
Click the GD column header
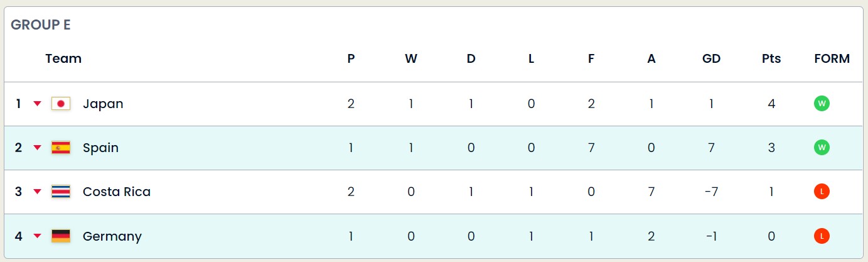pyautogui.click(x=711, y=58)
